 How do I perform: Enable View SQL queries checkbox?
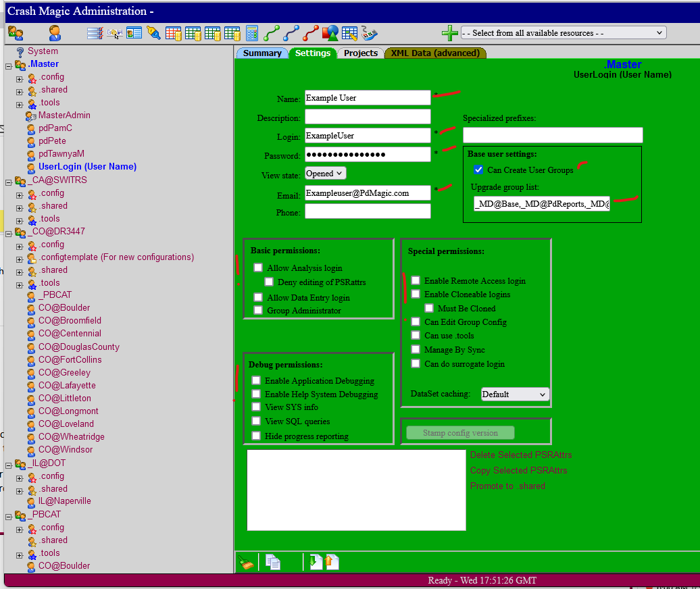pos(256,420)
